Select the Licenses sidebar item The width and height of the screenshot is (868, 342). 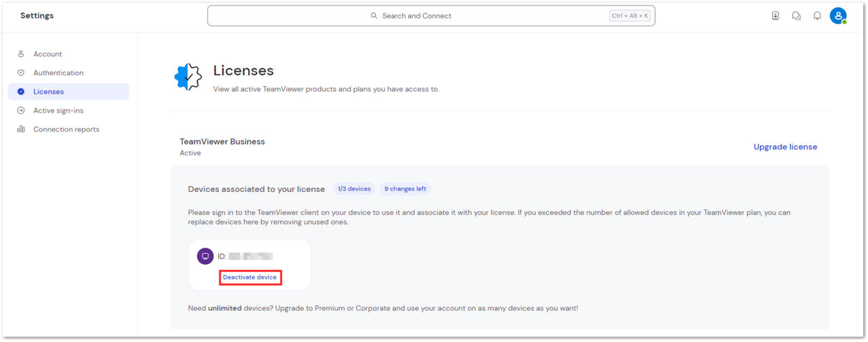click(x=68, y=92)
